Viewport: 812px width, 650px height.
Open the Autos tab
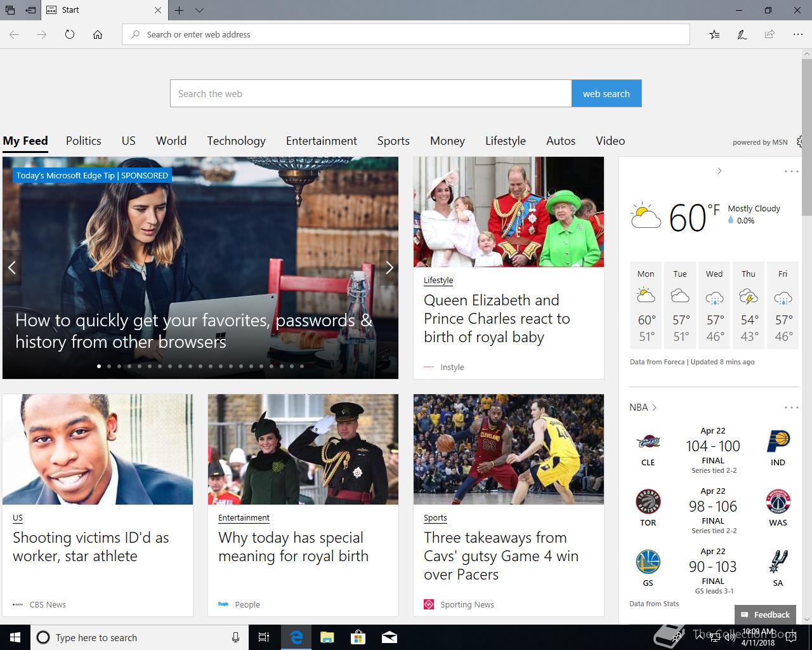561,141
